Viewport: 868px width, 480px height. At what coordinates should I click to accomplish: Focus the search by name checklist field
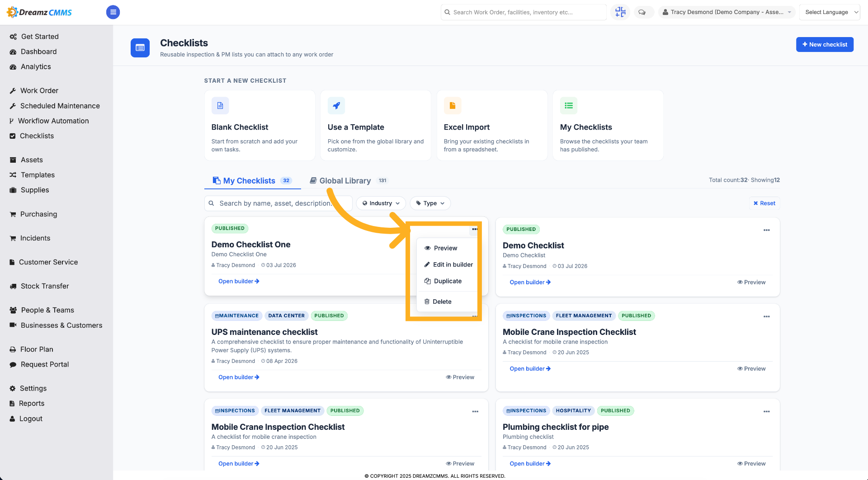278,203
